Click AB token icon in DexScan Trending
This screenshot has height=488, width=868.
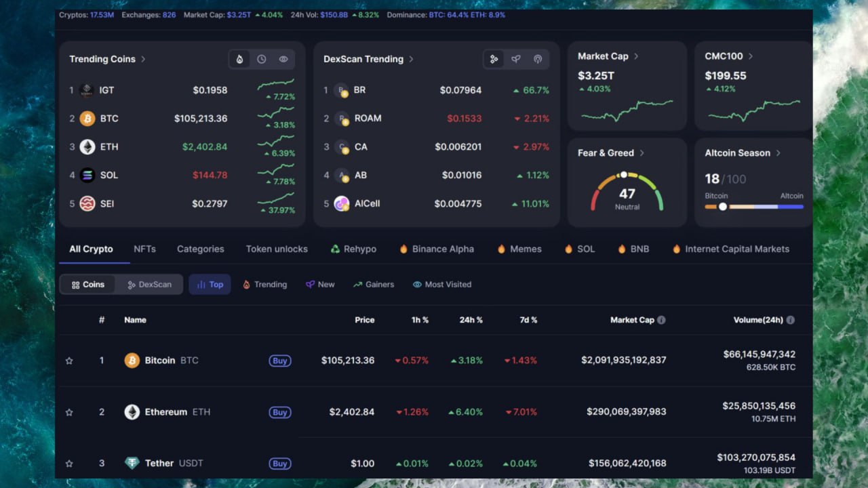pos(341,175)
